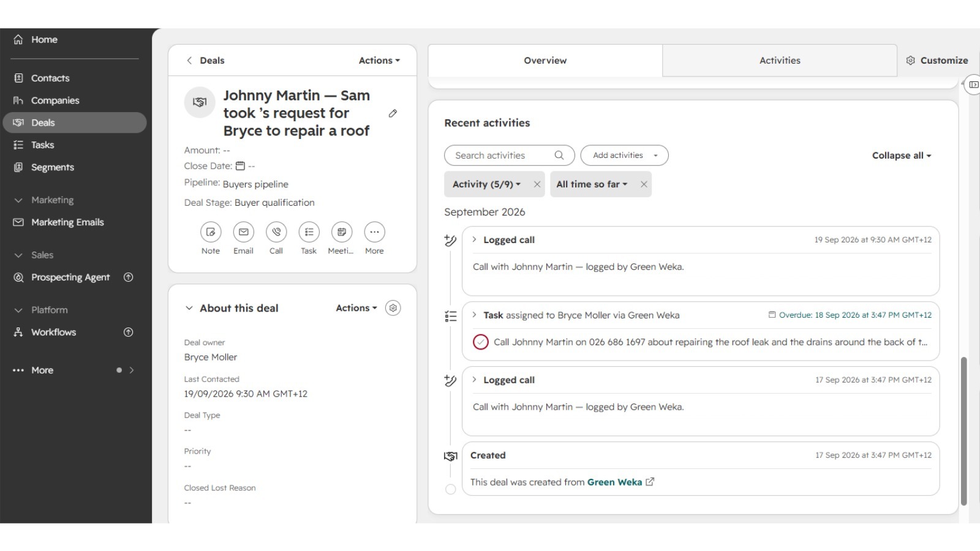
Task: Open the Add activities dropdown
Action: tap(624, 156)
